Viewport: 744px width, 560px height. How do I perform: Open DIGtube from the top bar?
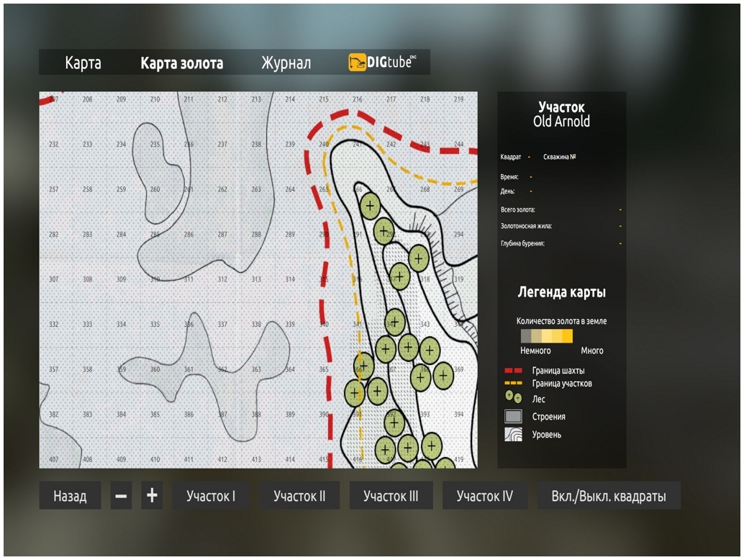click(x=382, y=63)
